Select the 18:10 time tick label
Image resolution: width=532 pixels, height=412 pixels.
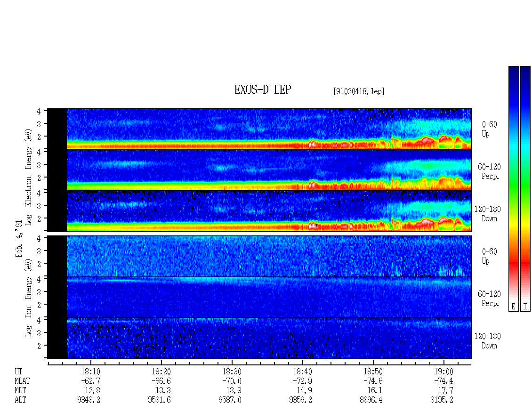(90, 372)
